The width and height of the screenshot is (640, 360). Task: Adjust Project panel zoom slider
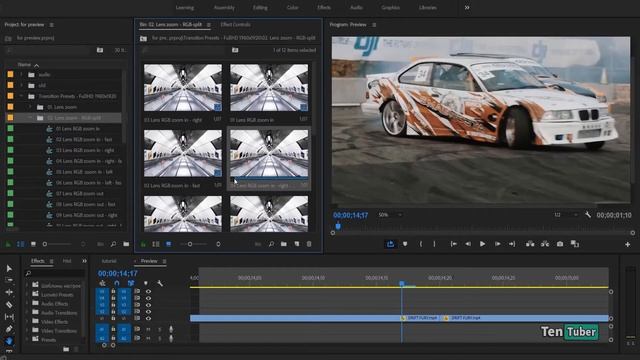[x=45, y=244]
